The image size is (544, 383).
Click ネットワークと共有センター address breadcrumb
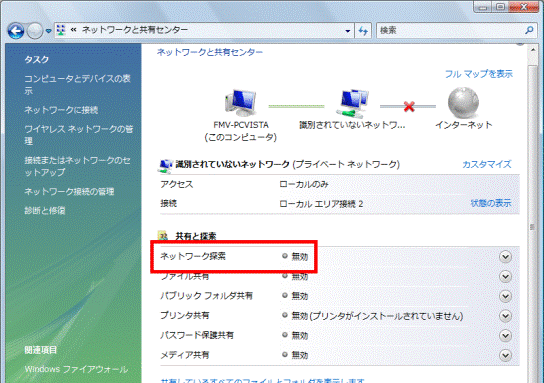pyautogui.click(x=135, y=30)
